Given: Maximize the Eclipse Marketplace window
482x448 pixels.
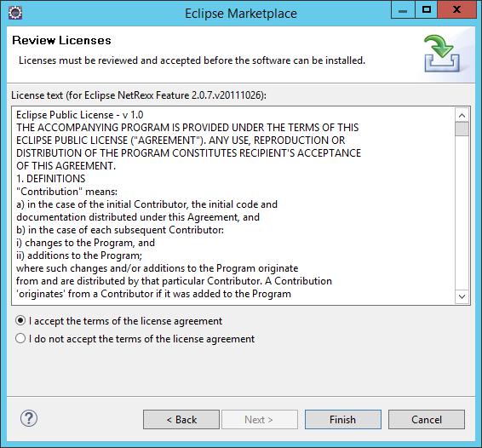Looking at the screenshot, I should [426, 10].
